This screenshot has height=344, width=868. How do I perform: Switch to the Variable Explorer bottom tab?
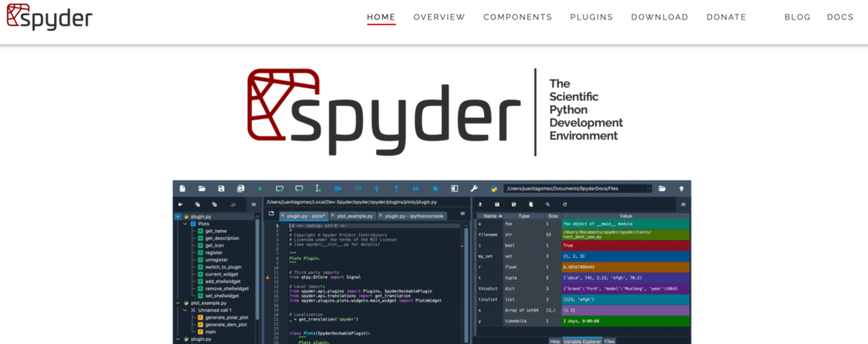(582, 341)
